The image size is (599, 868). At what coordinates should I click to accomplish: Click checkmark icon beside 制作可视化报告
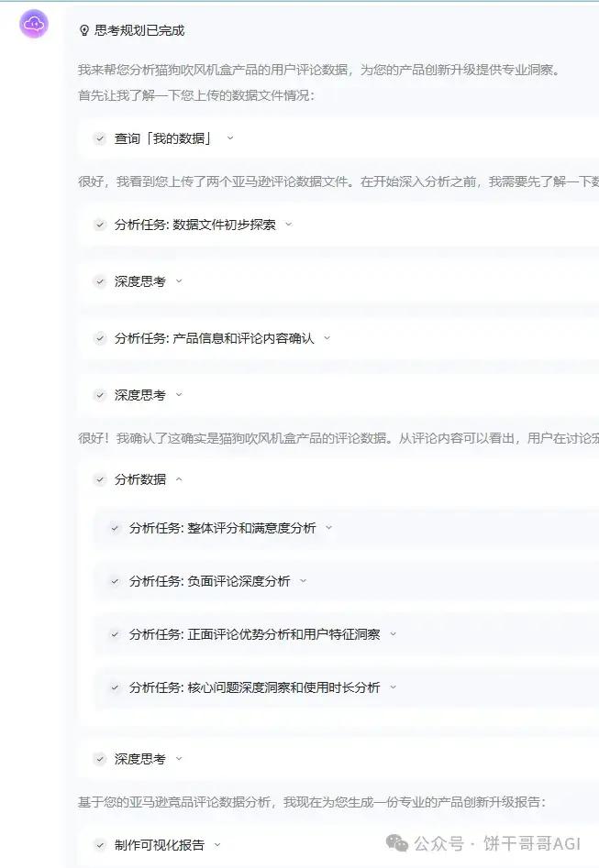click(x=100, y=845)
